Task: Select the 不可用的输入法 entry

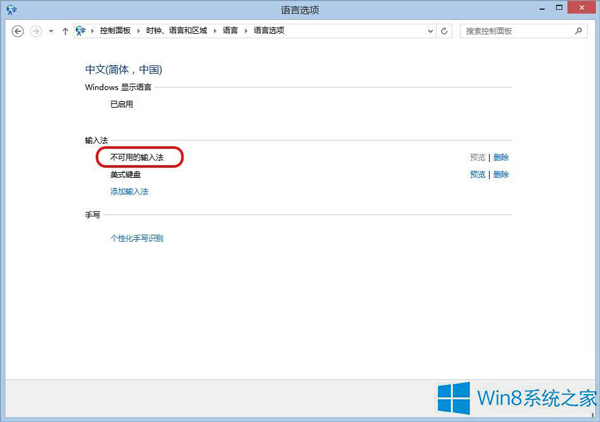Action: (137, 157)
